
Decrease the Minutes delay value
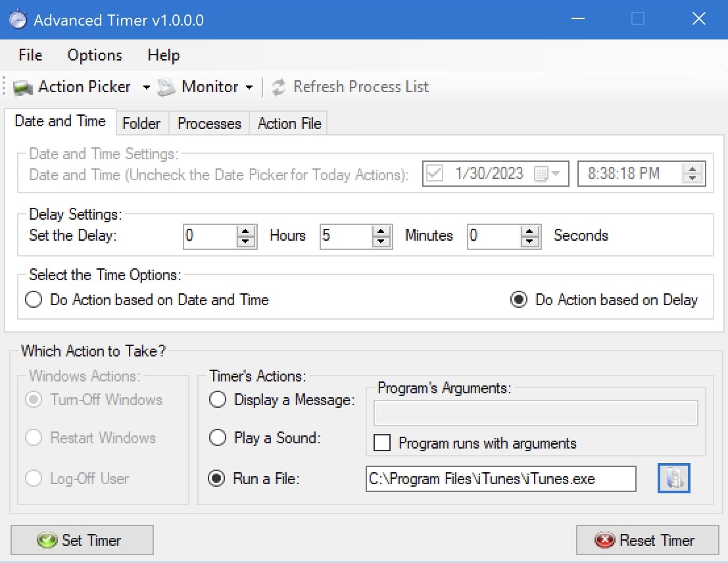381,241
